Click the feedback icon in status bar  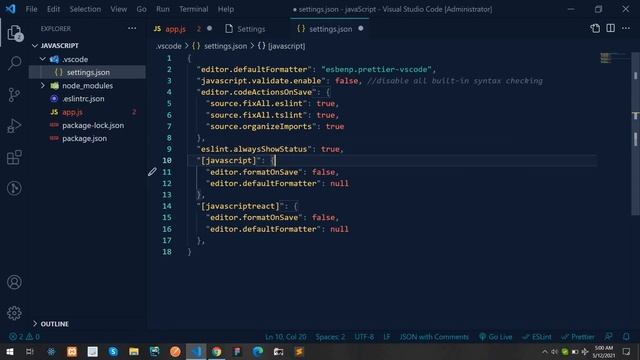608,337
